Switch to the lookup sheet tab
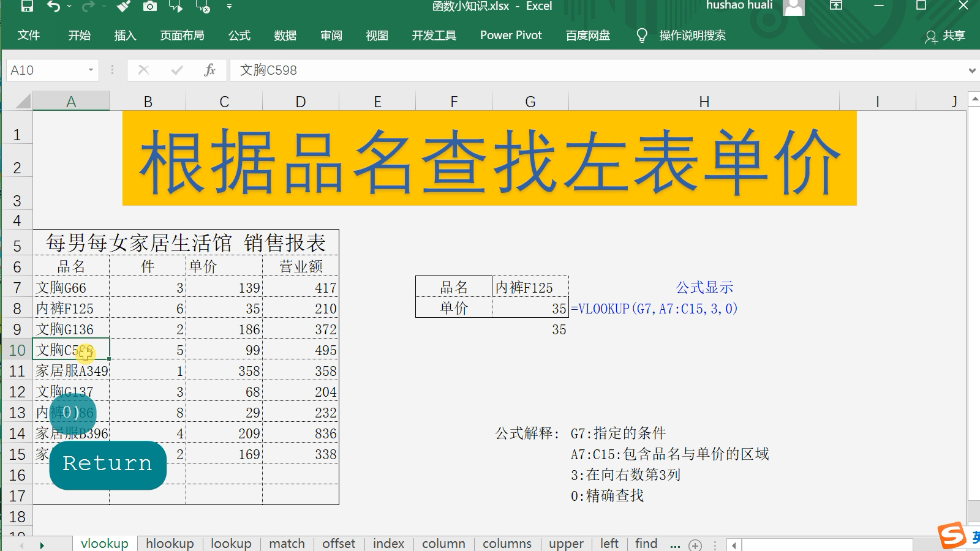 (231, 543)
